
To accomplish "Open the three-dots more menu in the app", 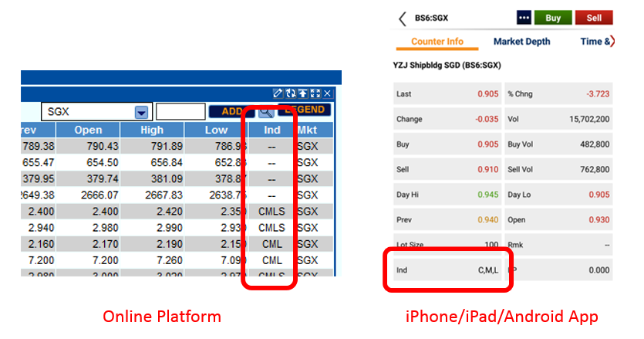I will (524, 18).
